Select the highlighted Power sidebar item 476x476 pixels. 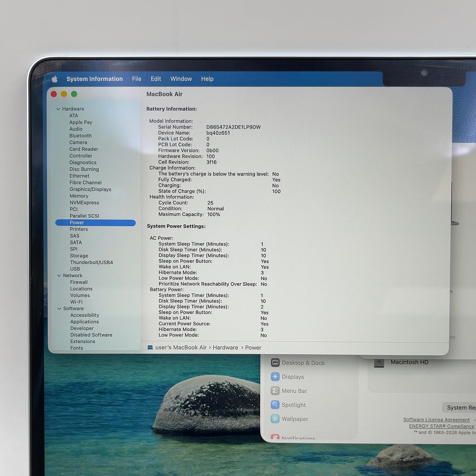pos(96,223)
